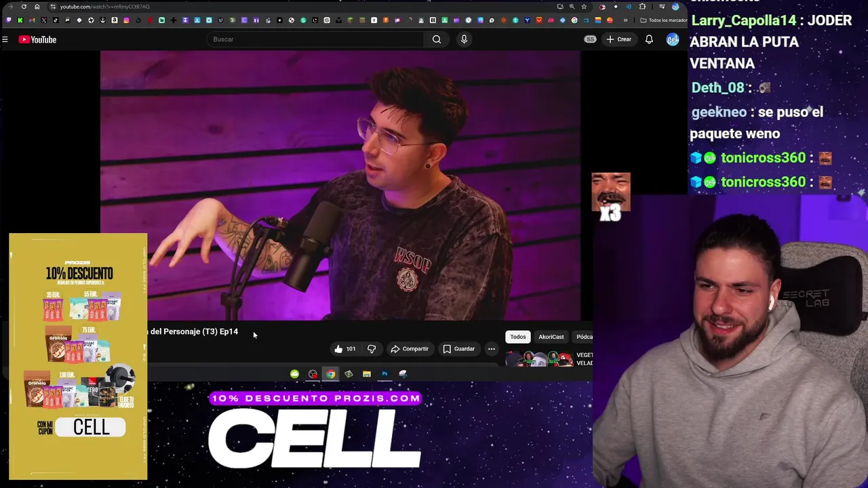This screenshot has height=488, width=868.
Task: Click the search magnifier button
Action: (437, 39)
